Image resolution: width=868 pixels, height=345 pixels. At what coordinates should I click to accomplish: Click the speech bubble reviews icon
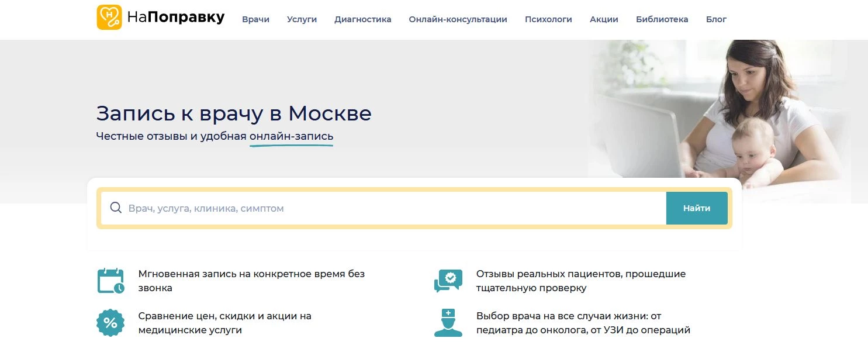447,279
